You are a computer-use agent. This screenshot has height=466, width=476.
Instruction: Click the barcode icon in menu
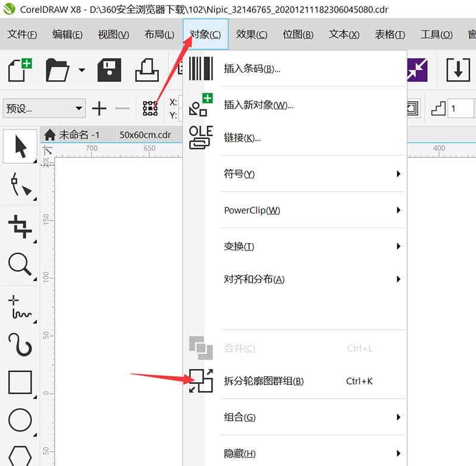(201, 68)
